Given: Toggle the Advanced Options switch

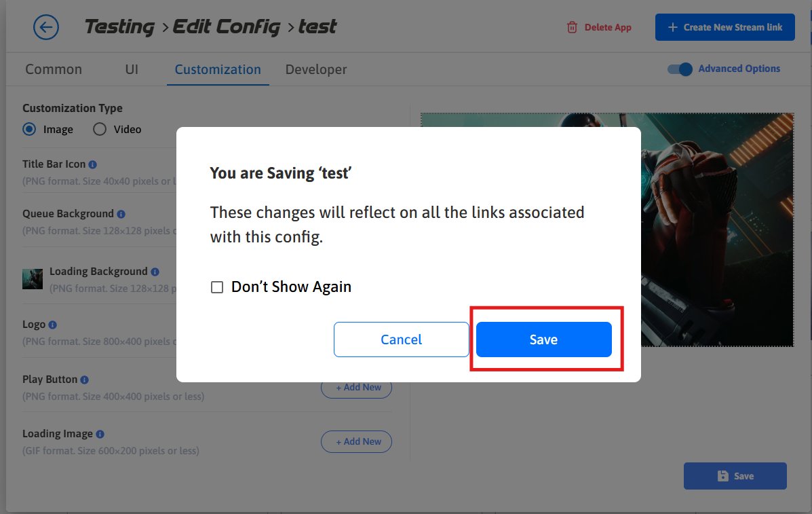Looking at the screenshot, I should click(680, 69).
